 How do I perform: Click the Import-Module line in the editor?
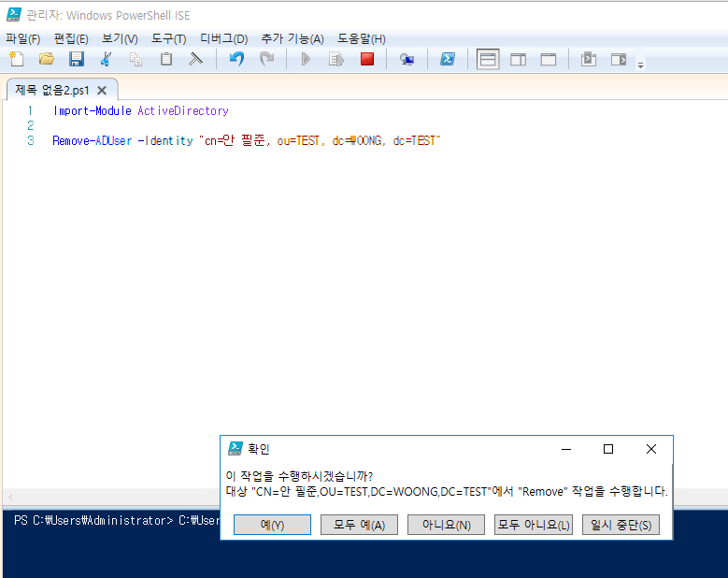141,111
